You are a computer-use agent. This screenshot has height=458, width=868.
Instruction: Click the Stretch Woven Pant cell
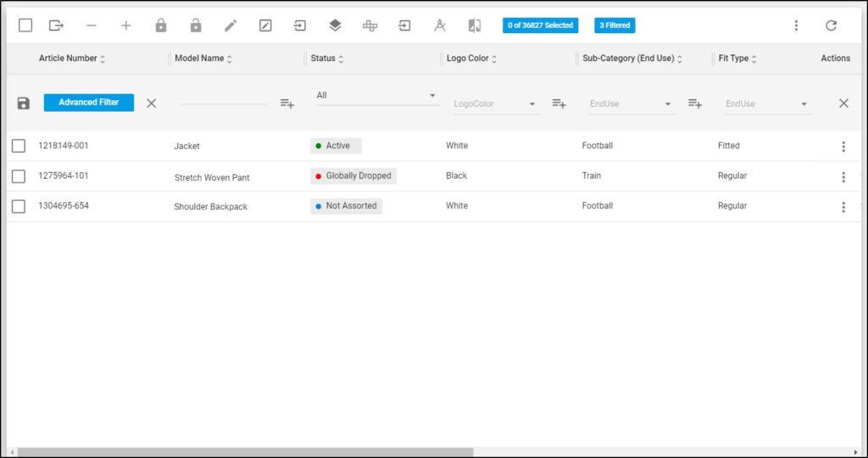(212, 178)
